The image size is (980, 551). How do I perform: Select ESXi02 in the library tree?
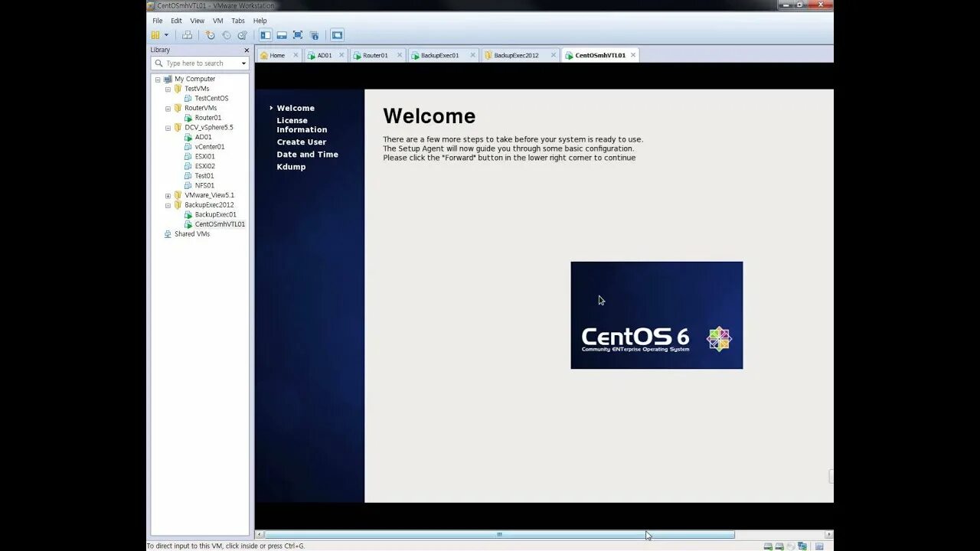tap(204, 166)
